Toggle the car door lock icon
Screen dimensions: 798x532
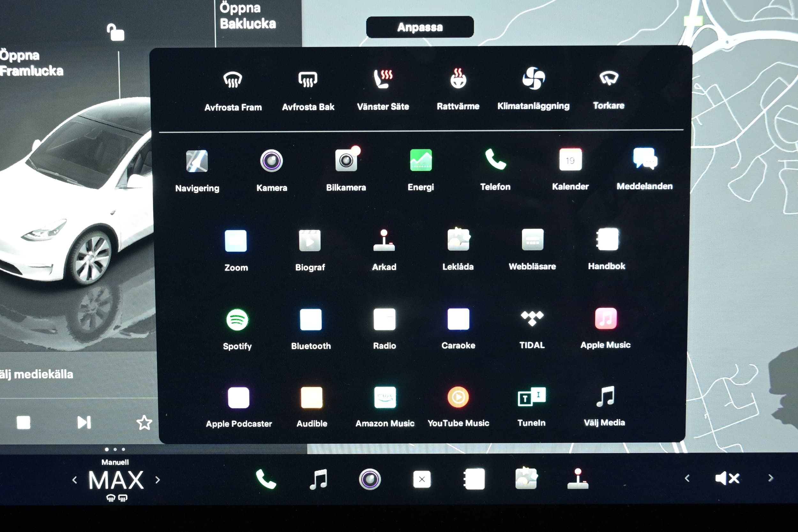click(115, 32)
